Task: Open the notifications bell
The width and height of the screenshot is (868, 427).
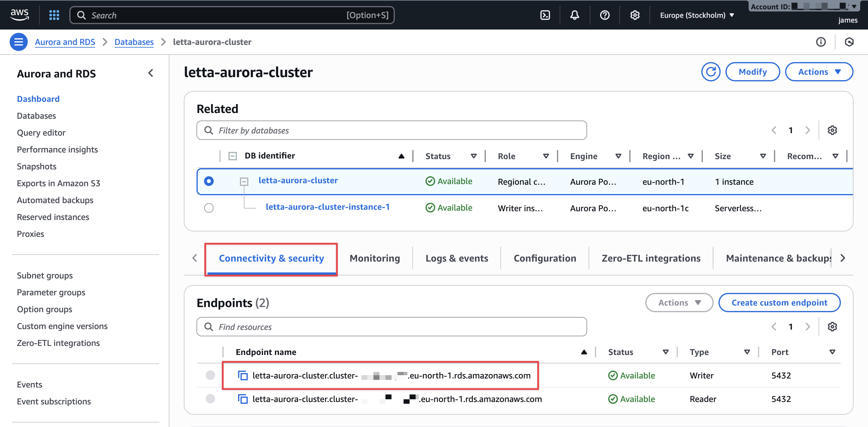Action: 574,15
